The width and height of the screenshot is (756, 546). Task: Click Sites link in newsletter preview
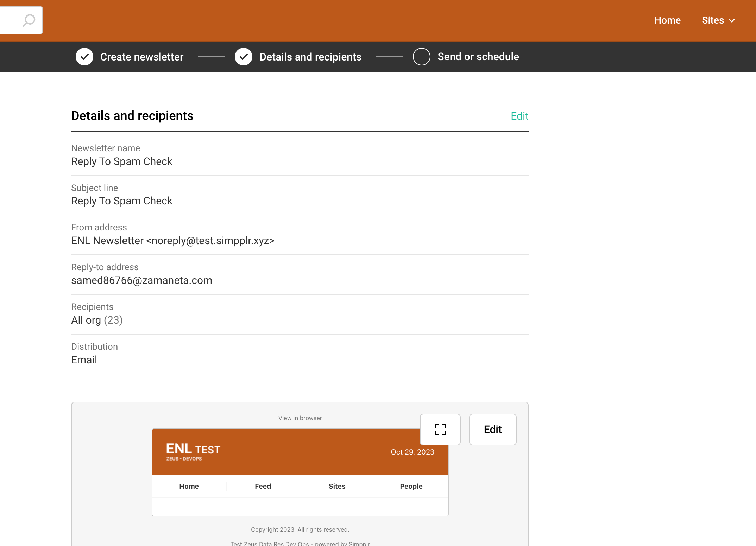pyautogui.click(x=337, y=486)
